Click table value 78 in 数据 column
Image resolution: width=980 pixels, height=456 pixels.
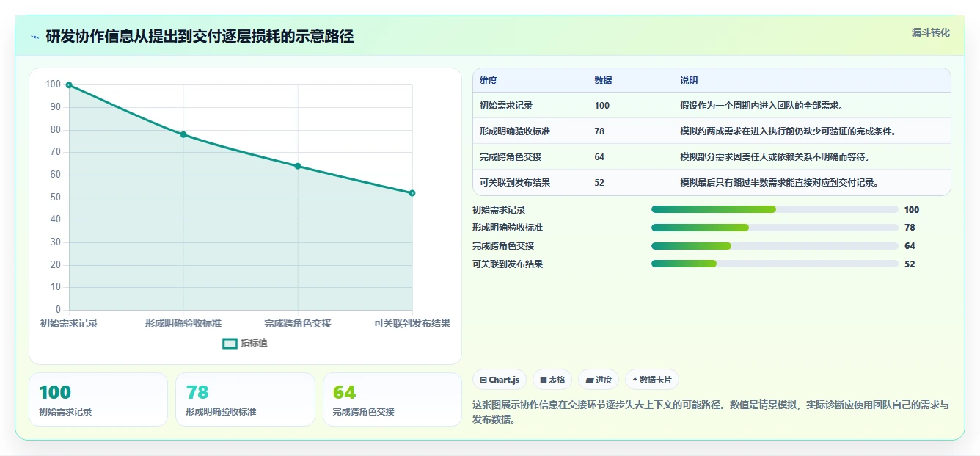point(599,131)
